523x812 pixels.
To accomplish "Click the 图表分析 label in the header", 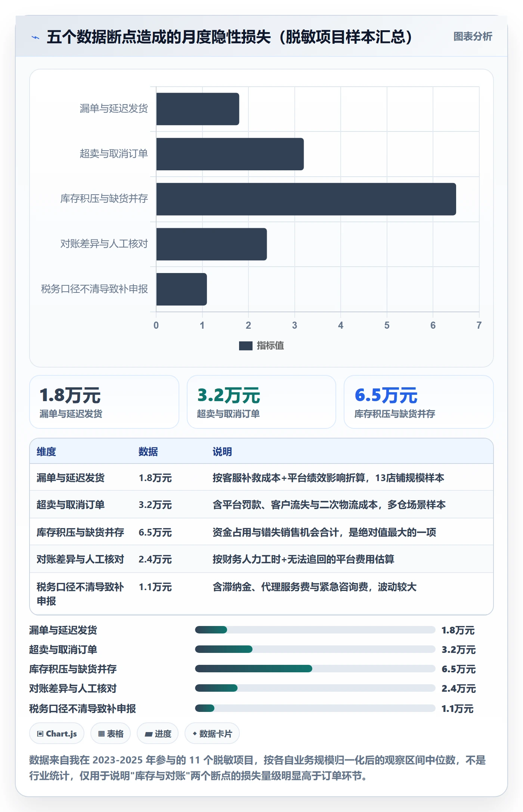I will click(473, 36).
